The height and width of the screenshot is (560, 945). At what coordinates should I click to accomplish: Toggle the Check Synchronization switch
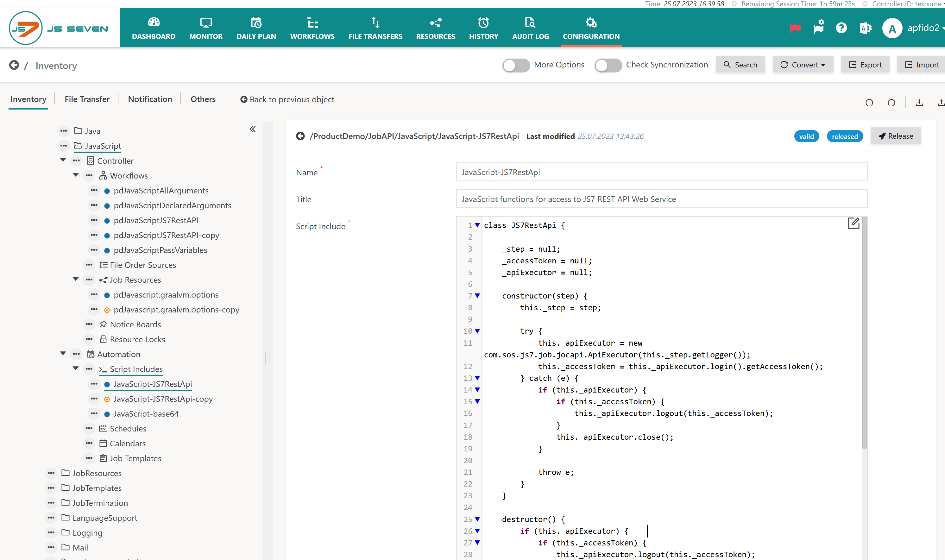608,65
